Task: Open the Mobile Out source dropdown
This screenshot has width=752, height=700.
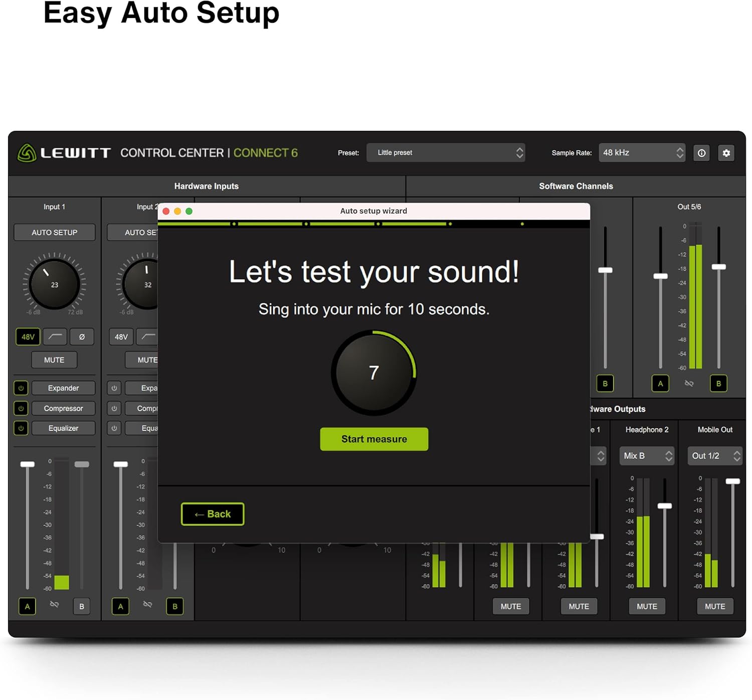Action: pyautogui.click(x=715, y=456)
